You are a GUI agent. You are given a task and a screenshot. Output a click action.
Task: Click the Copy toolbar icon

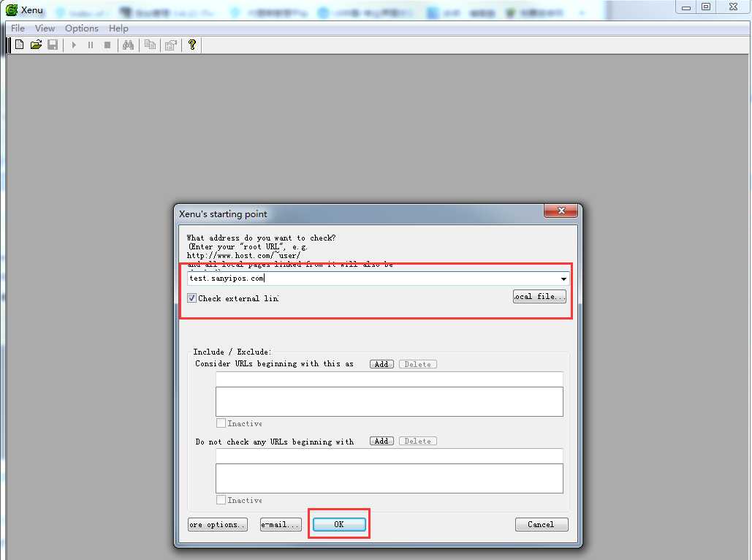pos(150,45)
